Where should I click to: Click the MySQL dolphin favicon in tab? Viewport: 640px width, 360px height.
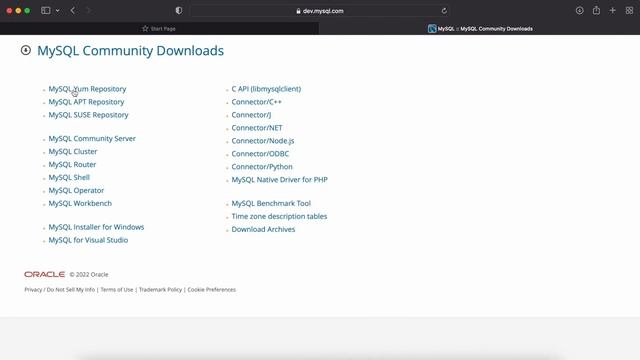pyautogui.click(x=432, y=29)
